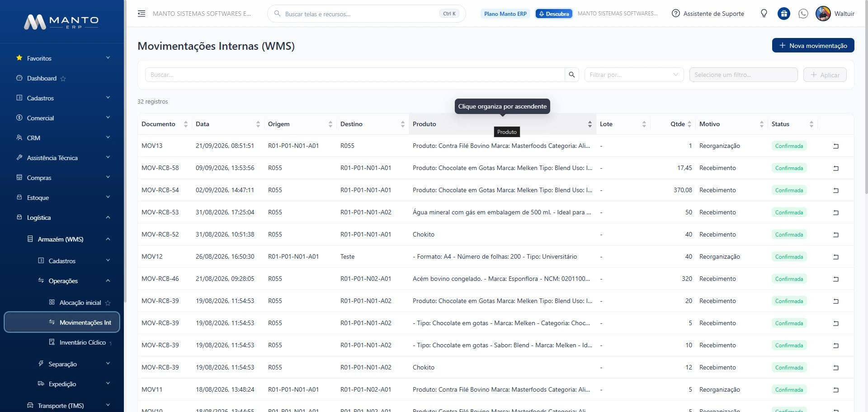Collapse the Logística sidebar section
The image size is (868, 412).
click(x=63, y=218)
